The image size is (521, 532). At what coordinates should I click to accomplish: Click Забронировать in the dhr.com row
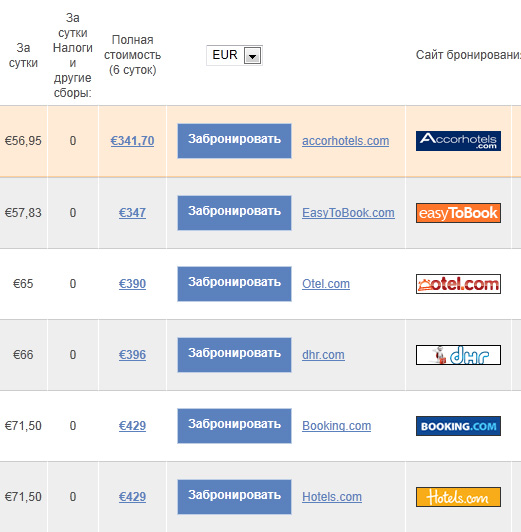234,355
